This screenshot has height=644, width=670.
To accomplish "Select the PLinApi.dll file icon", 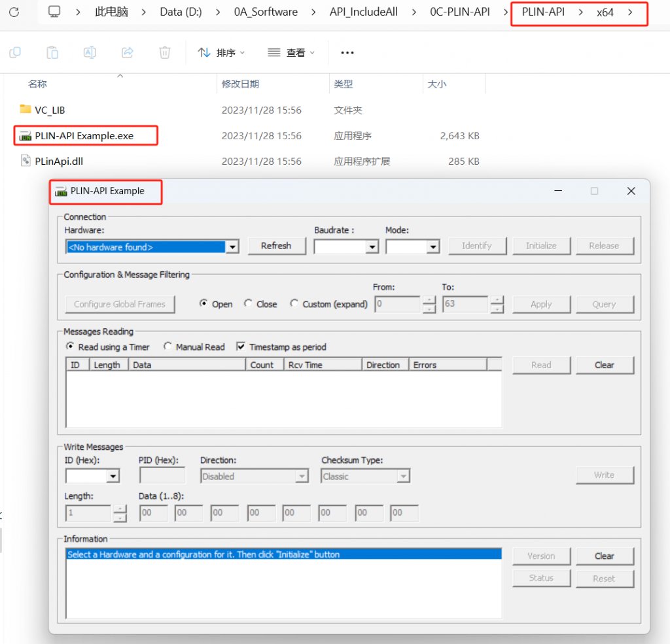I will [x=26, y=161].
